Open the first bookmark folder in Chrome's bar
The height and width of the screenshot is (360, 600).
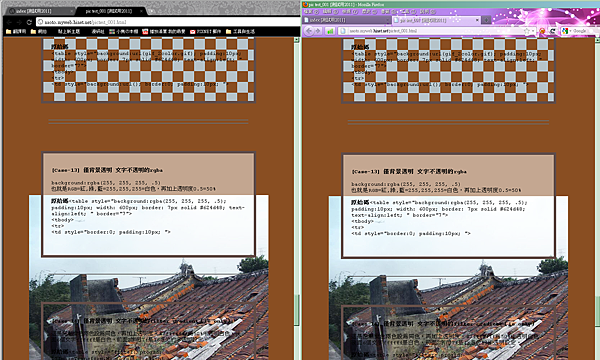pos(16,32)
